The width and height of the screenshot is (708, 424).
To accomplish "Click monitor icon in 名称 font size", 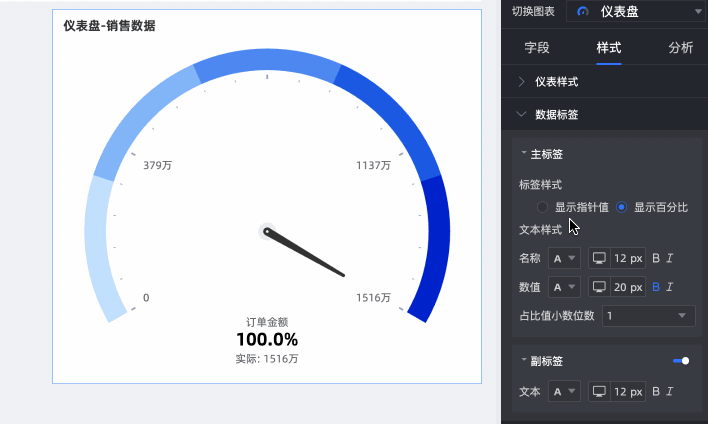I will pyautogui.click(x=599, y=258).
